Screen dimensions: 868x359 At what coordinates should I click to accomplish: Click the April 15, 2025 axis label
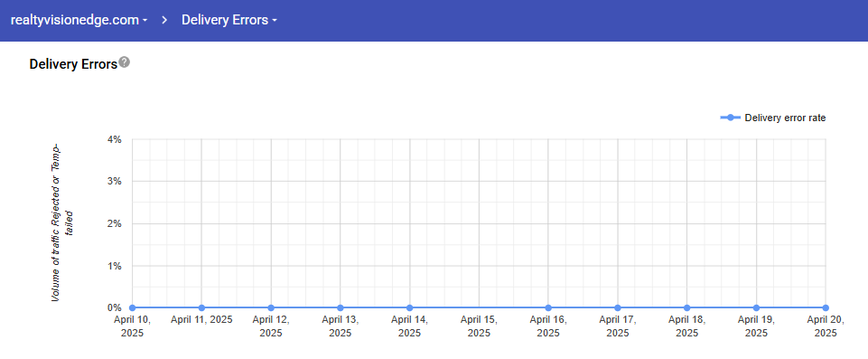click(479, 326)
